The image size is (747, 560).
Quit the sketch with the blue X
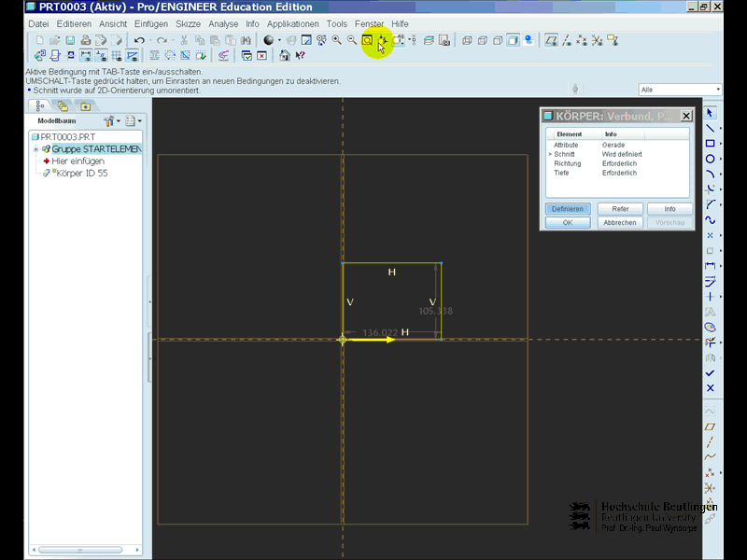tap(710, 388)
